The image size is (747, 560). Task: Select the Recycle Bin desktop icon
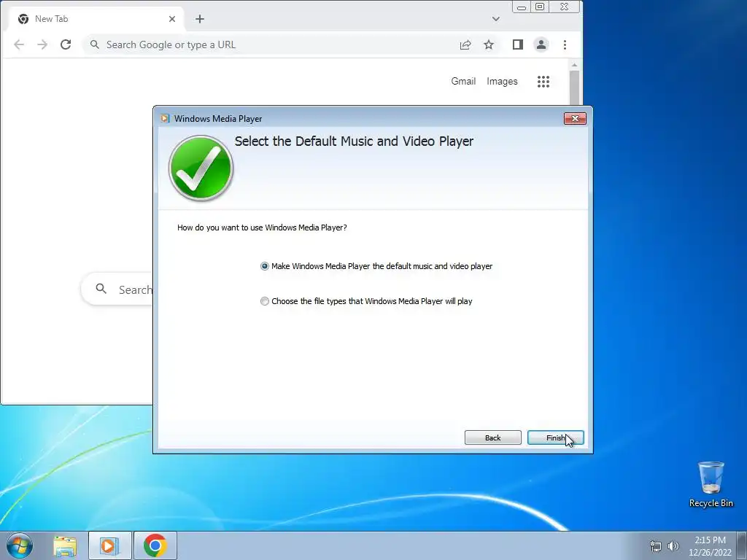click(711, 484)
